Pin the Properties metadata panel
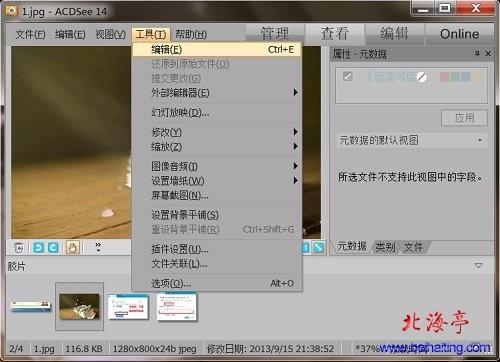The image size is (500, 362). [477, 53]
